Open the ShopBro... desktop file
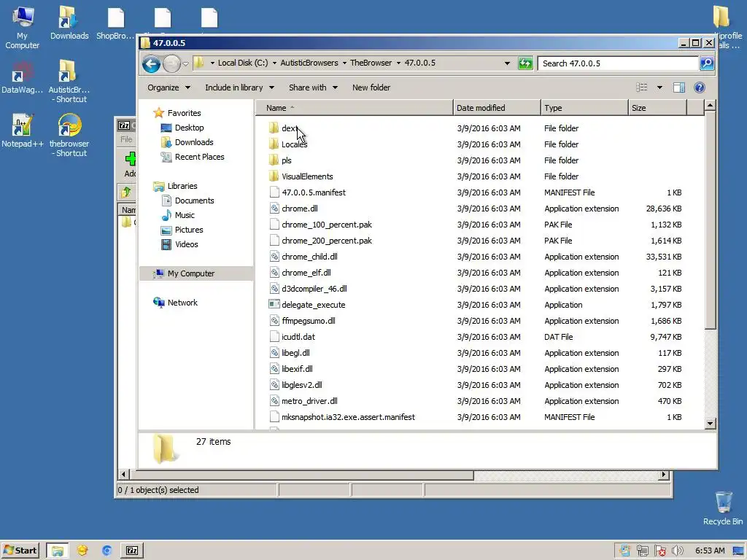The width and height of the screenshot is (747, 560). [115, 23]
